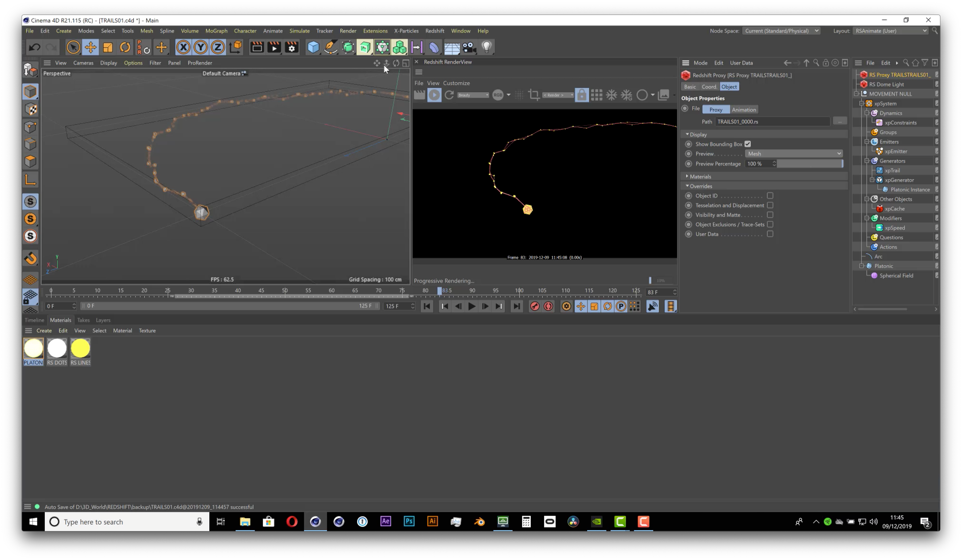Add a Cube primitive object
Image resolution: width=962 pixels, height=560 pixels.
click(x=313, y=47)
